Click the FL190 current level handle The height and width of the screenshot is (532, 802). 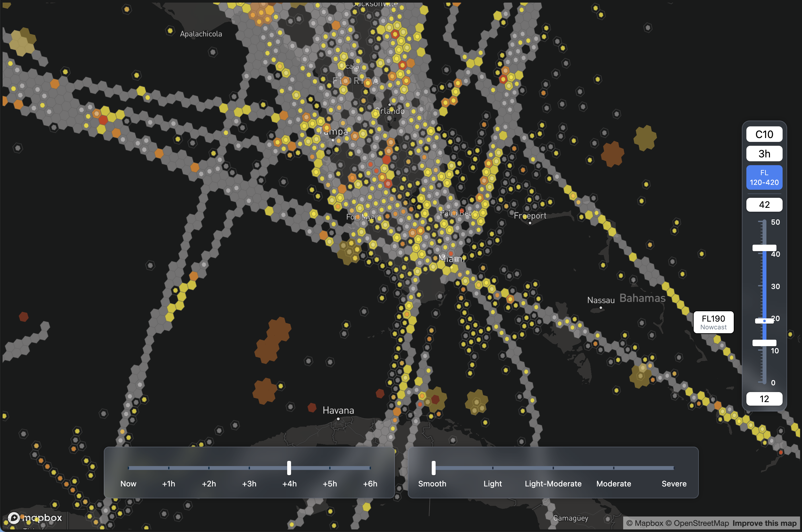pyautogui.click(x=764, y=321)
